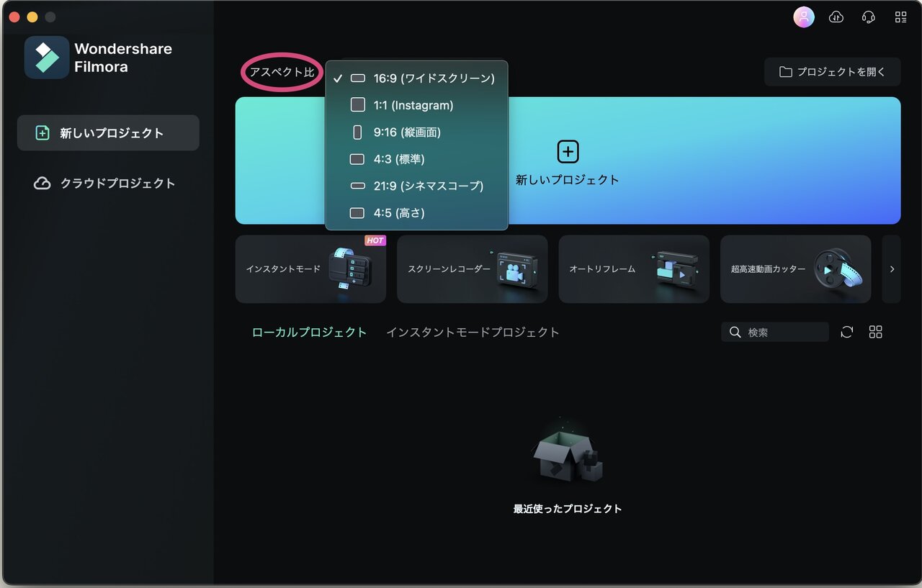Click the yellow macOS minimize button
Screen dimensions: 922x588
[32, 17]
